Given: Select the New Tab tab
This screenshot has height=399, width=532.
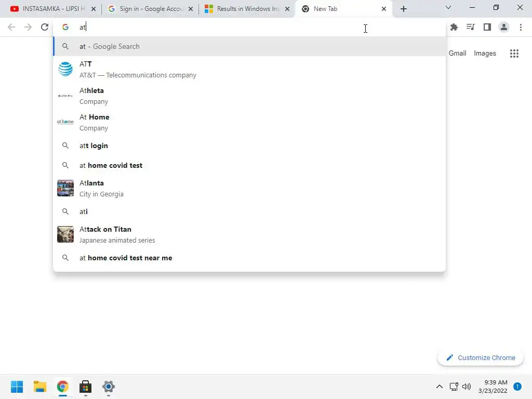Looking at the screenshot, I should coord(344,9).
